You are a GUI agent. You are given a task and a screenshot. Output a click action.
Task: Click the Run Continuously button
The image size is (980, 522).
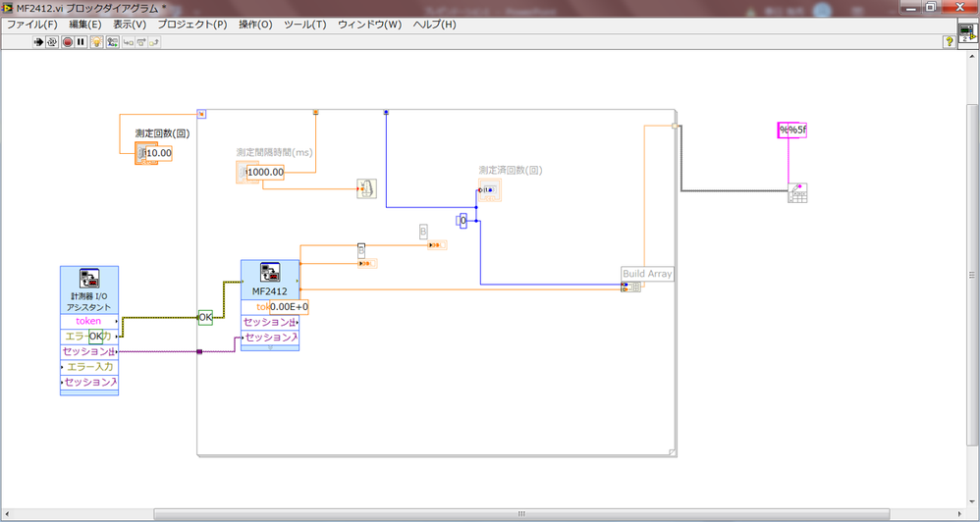pyautogui.click(x=52, y=42)
